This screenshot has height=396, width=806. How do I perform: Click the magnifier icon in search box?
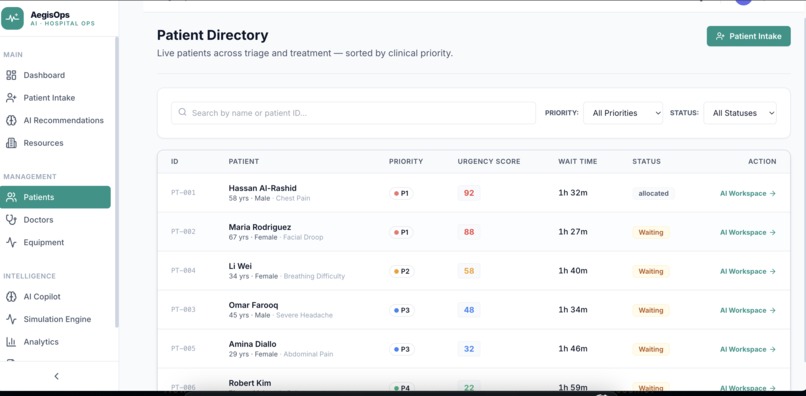(x=182, y=112)
